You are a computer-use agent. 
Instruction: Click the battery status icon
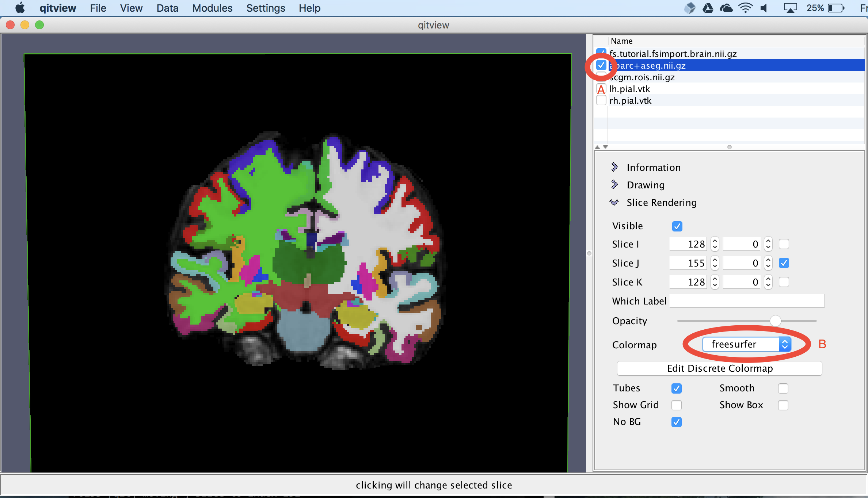(836, 8)
